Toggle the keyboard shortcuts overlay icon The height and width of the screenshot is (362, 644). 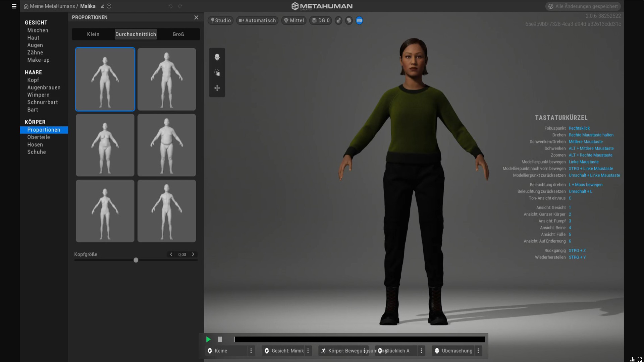(359, 20)
